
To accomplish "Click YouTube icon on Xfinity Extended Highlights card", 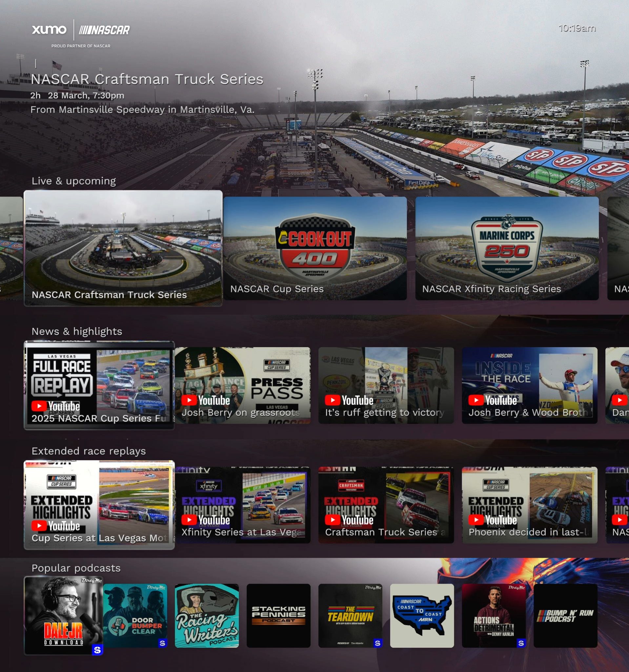I will click(189, 520).
